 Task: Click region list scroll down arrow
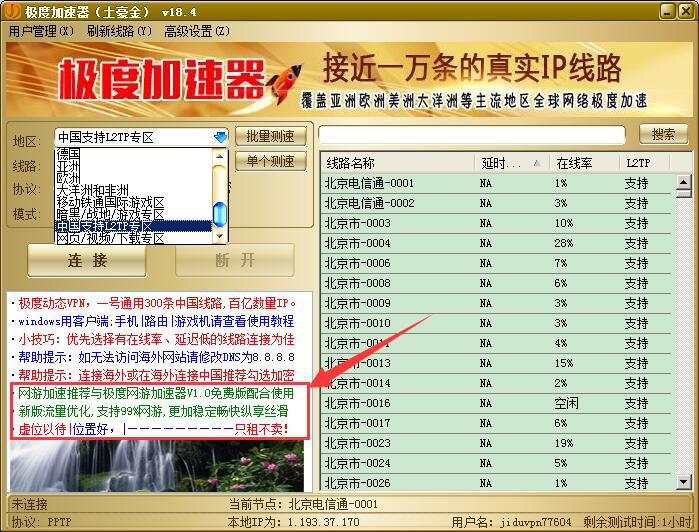tap(219, 236)
